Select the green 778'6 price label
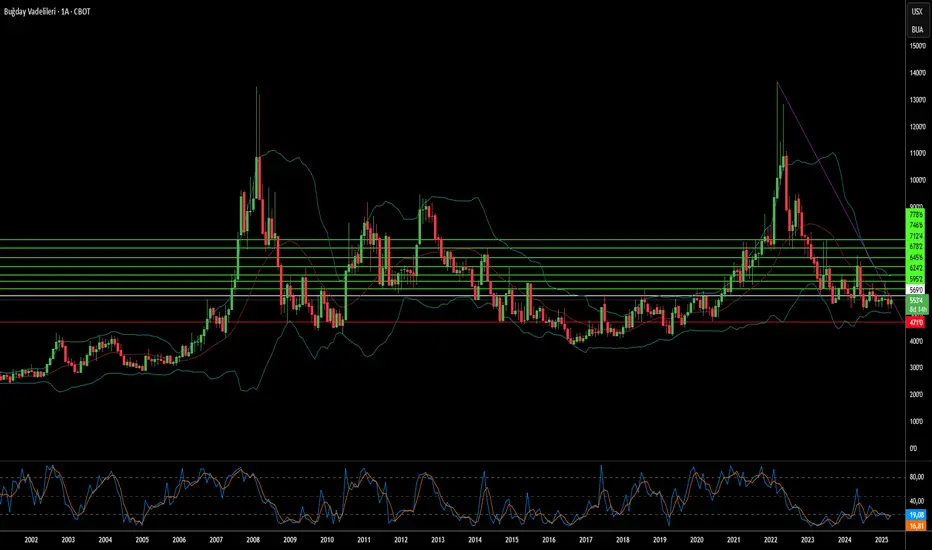The image size is (932, 550). click(x=915, y=214)
